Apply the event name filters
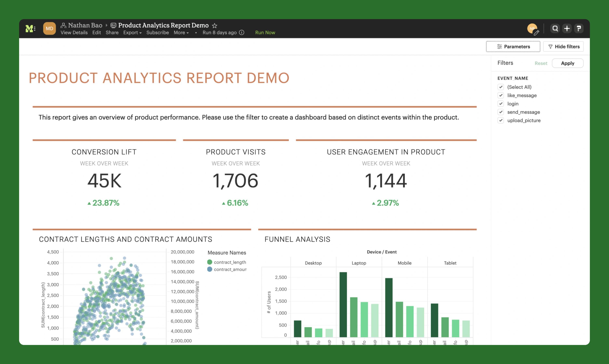609x364 pixels. (x=568, y=63)
